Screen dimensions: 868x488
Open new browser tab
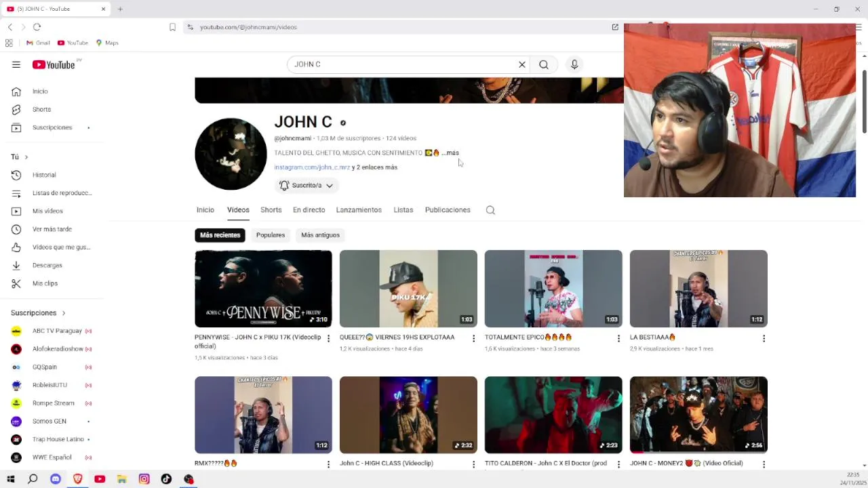tap(120, 9)
